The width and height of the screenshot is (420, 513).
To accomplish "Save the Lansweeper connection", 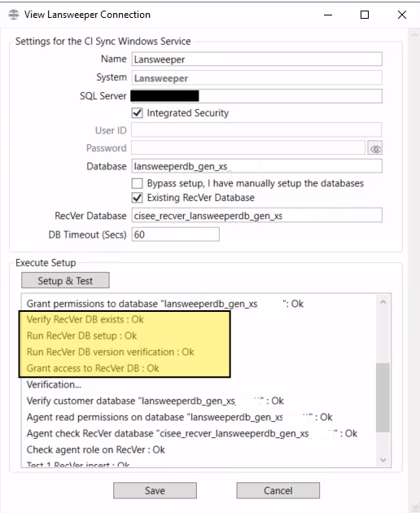I will (x=155, y=490).
